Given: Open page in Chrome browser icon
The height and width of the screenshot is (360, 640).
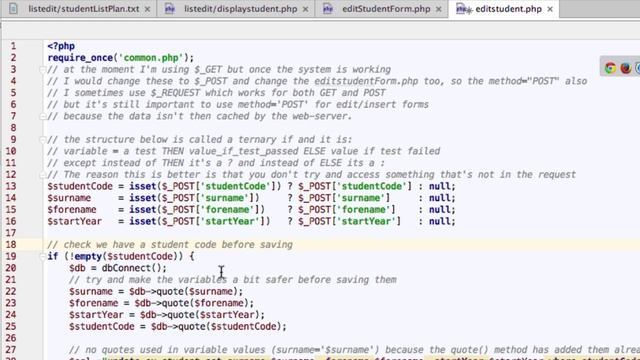Looking at the screenshot, I should pyautogui.click(x=611, y=68).
